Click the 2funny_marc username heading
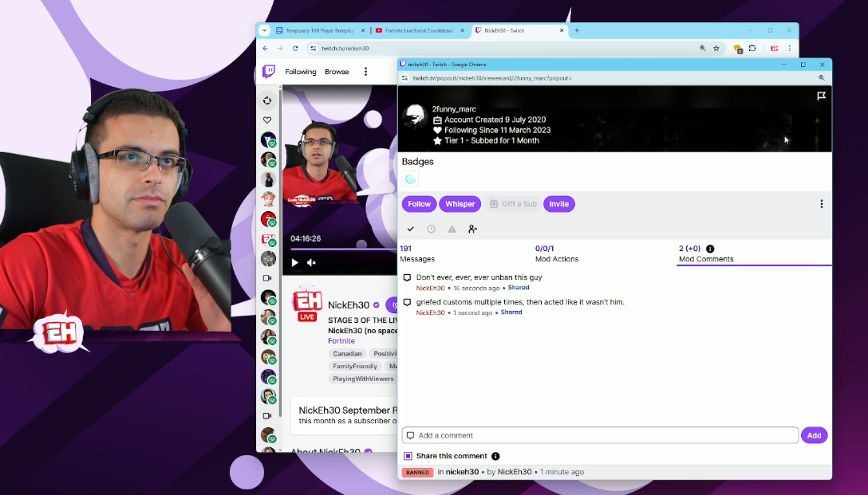Viewport: 868px width, 495px height. click(454, 109)
